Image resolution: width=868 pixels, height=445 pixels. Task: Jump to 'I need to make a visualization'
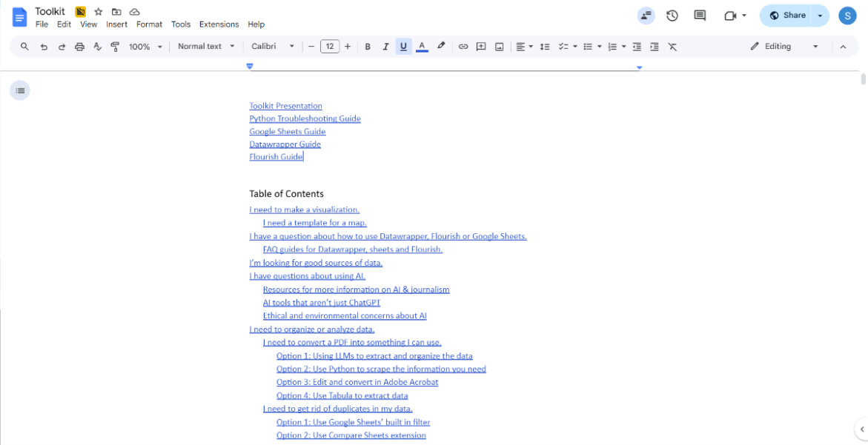[x=305, y=210]
